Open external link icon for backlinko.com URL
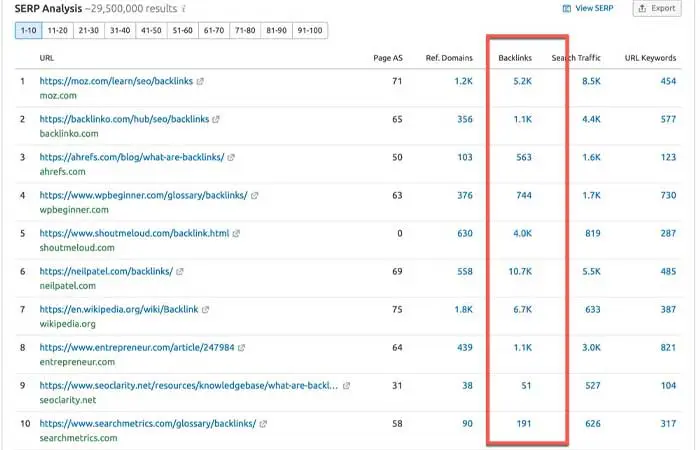700x450 pixels. pyautogui.click(x=216, y=119)
